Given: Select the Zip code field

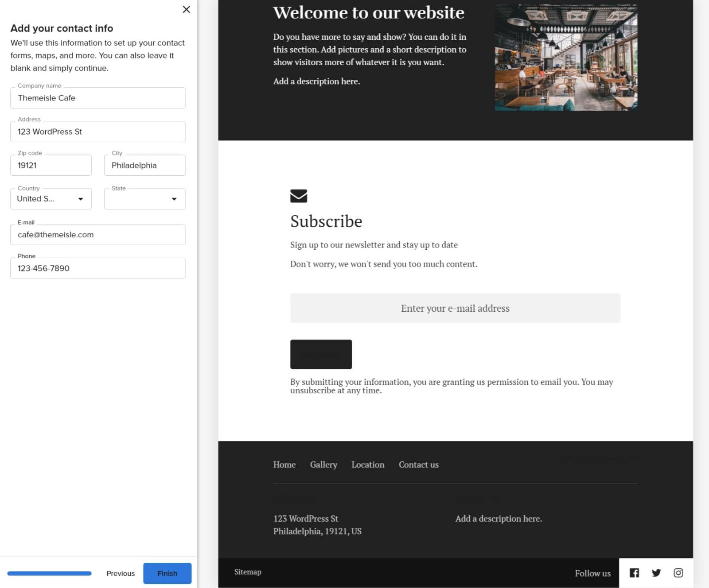Looking at the screenshot, I should point(51,165).
